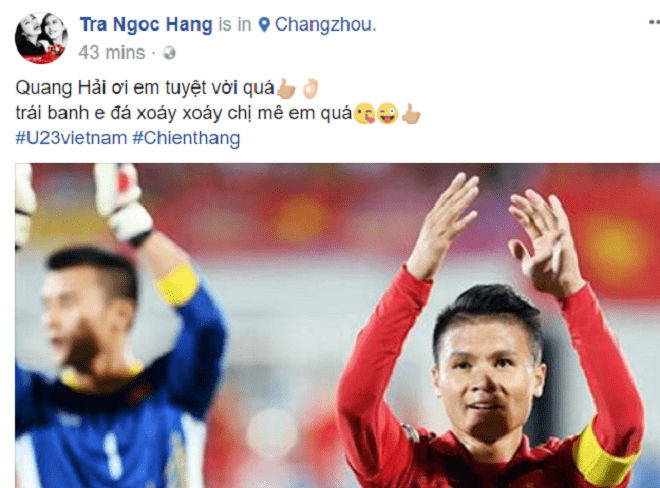Open the #Chienthang hashtag

tap(186, 138)
